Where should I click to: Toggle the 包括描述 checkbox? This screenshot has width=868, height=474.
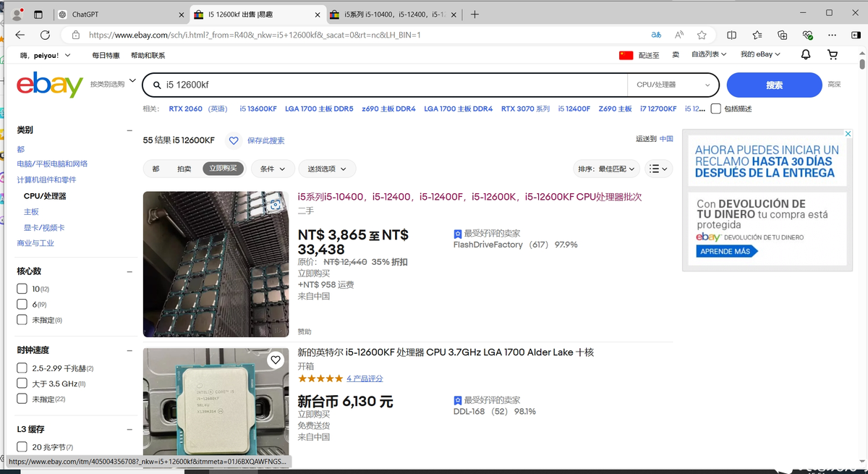(715, 109)
